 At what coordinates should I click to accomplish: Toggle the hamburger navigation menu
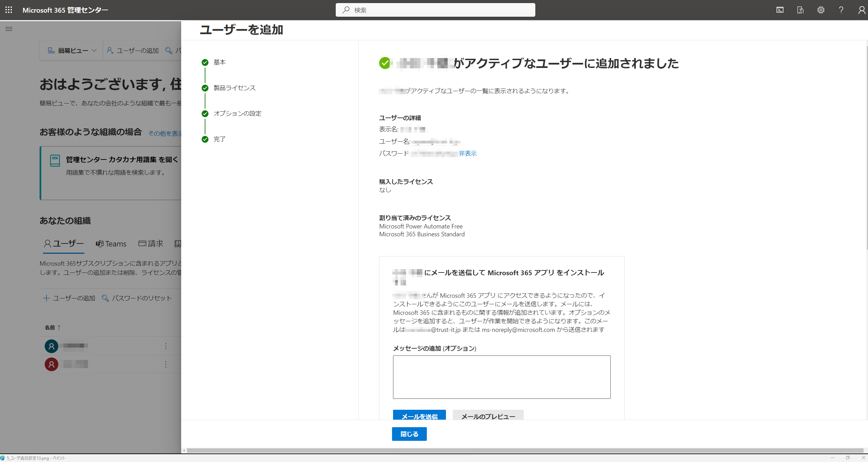[9, 29]
